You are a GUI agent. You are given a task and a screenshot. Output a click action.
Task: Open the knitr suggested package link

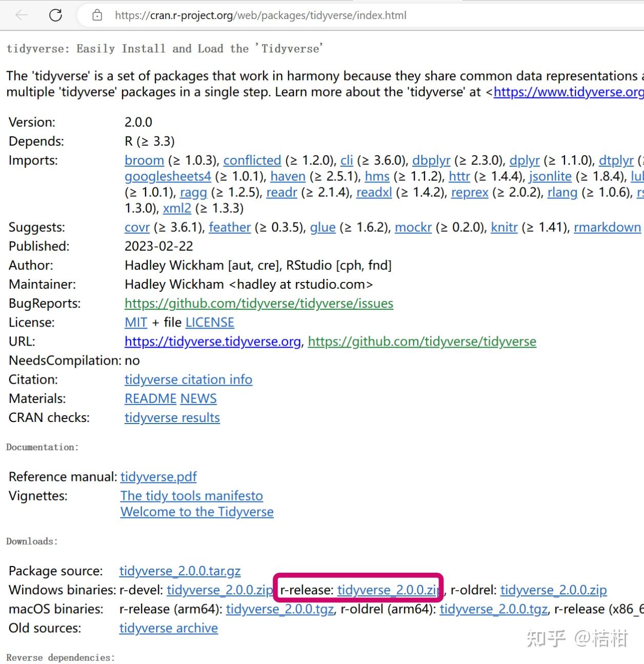tap(504, 227)
